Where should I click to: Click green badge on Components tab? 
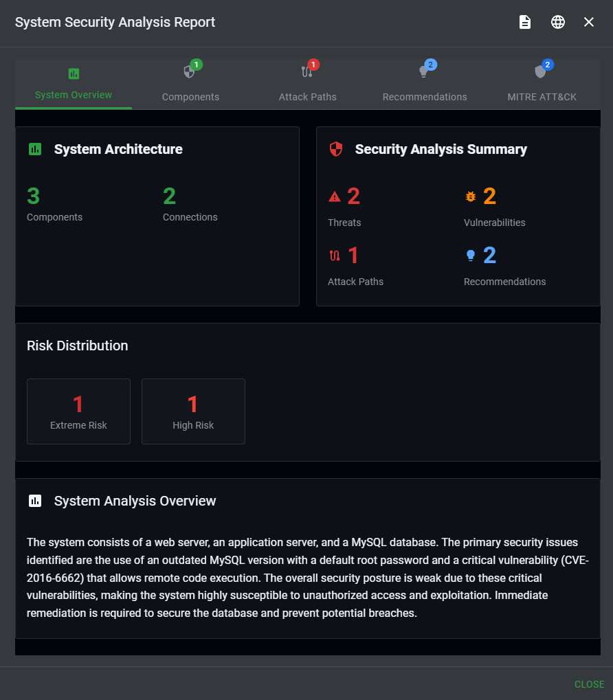(x=196, y=65)
